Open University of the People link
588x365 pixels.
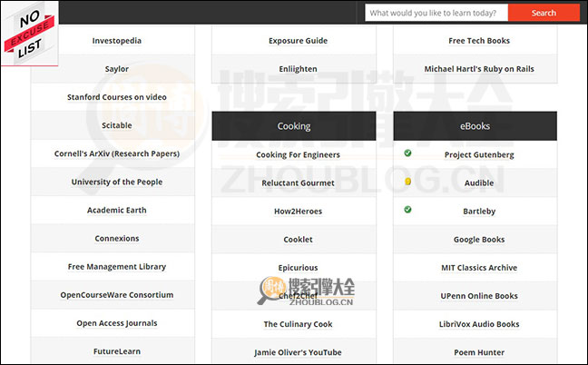pos(117,182)
